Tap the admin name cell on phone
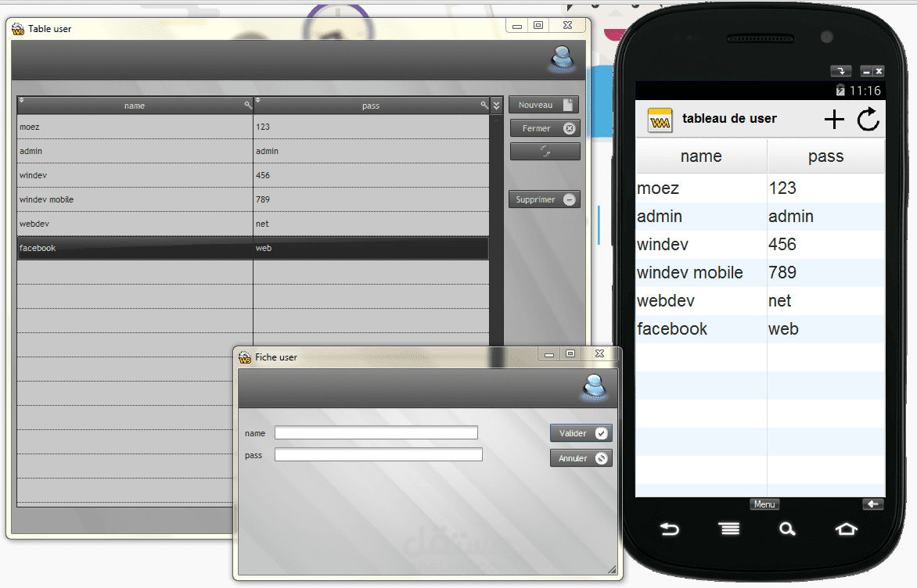 coord(701,217)
